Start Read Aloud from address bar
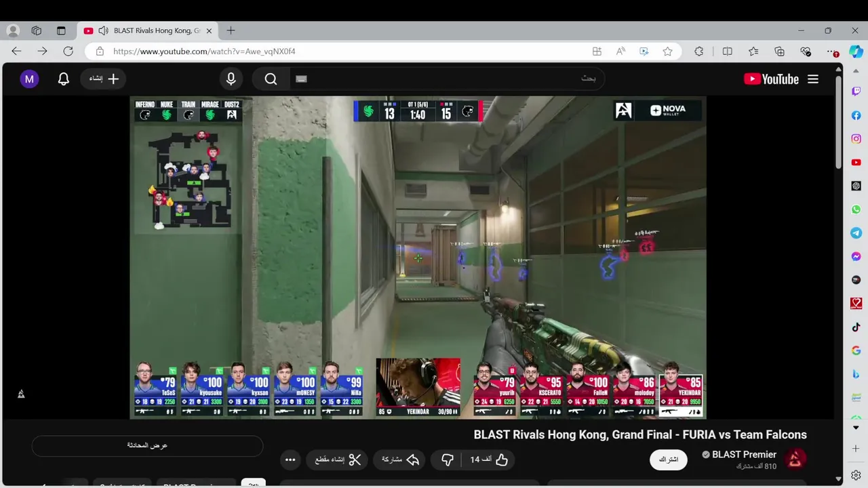 pyautogui.click(x=620, y=52)
